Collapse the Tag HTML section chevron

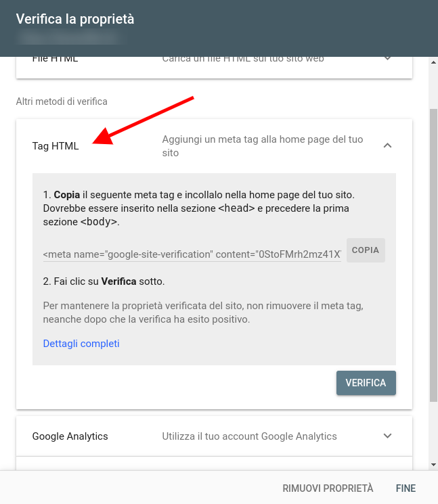(387, 145)
